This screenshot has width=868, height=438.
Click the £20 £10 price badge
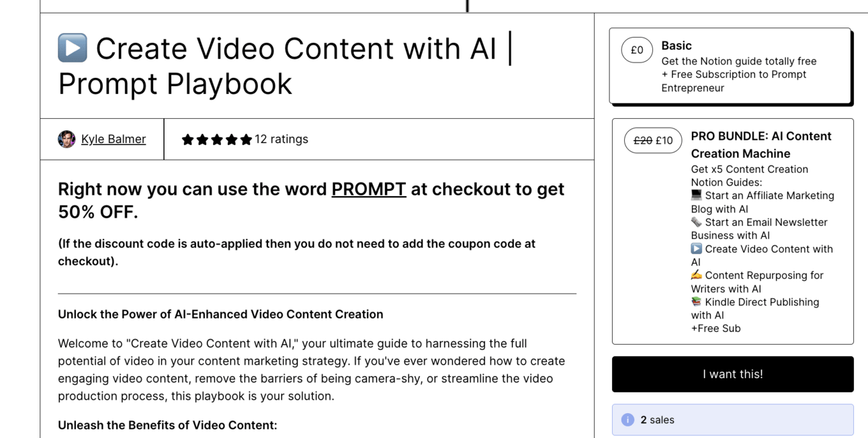(x=653, y=140)
